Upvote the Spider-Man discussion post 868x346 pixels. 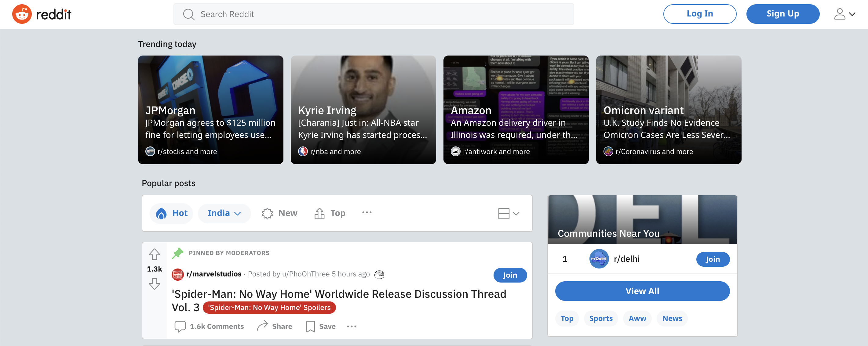coord(154,254)
